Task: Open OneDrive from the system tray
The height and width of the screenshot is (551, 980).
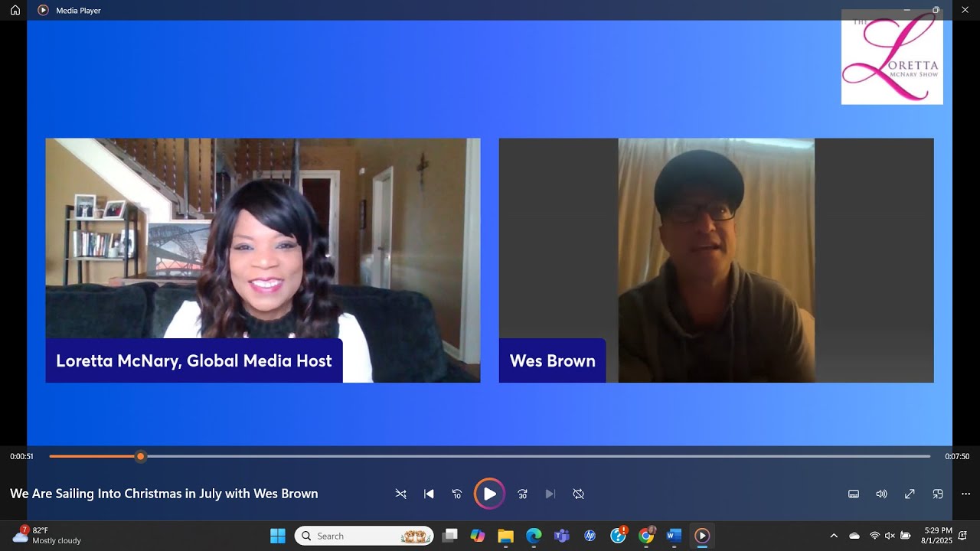Action: [854, 536]
